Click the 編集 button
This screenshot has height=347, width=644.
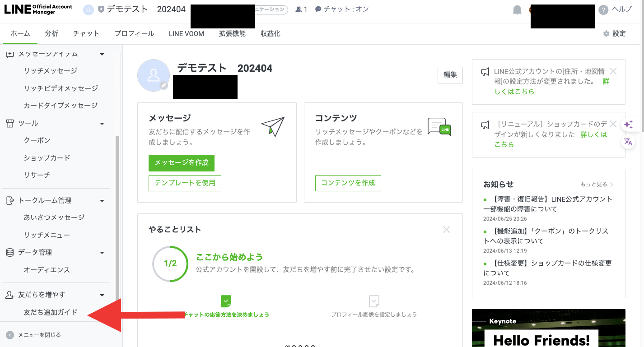tap(450, 75)
